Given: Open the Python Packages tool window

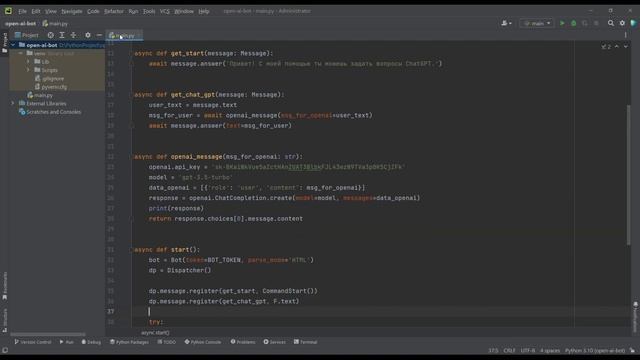Looking at the screenshot, I should pos(129,342).
